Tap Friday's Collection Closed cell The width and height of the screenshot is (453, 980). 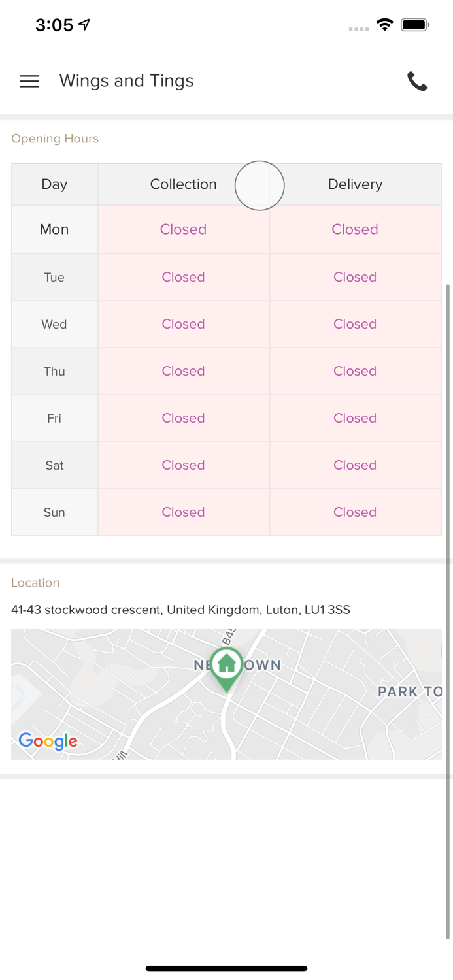pyautogui.click(x=183, y=418)
